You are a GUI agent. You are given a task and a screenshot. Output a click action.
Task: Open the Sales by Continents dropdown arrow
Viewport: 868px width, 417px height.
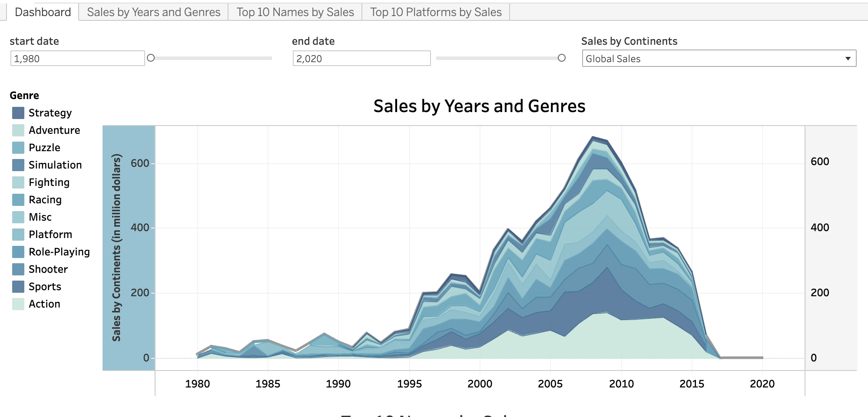pos(848,59)
